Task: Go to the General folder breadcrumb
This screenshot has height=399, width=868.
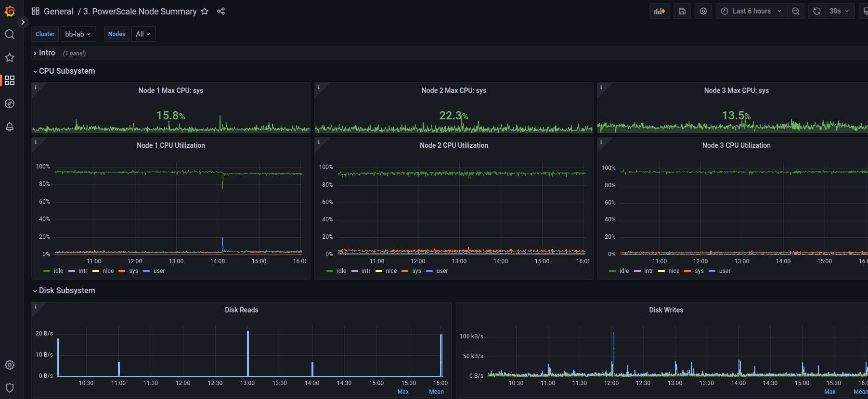Action: coord(59,11)
